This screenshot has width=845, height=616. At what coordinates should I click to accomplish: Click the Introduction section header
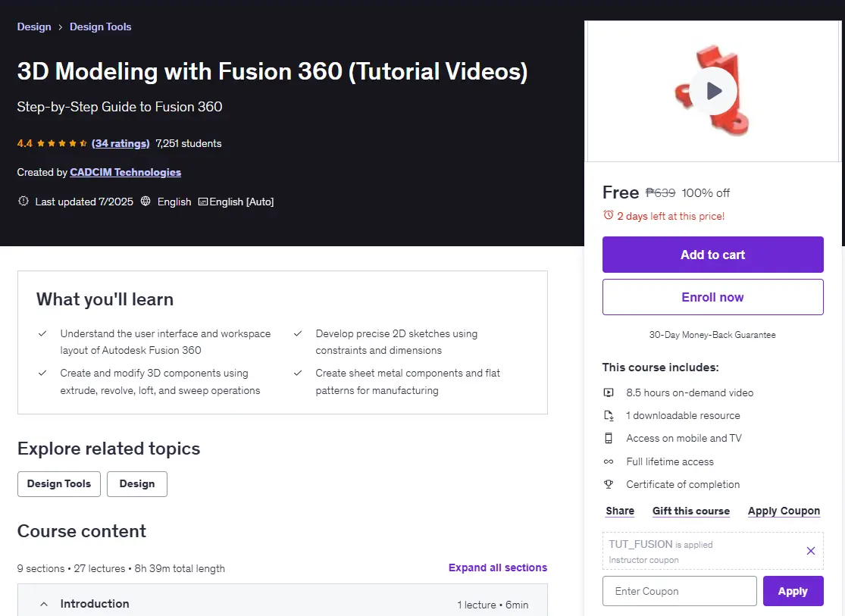[283, 600]
